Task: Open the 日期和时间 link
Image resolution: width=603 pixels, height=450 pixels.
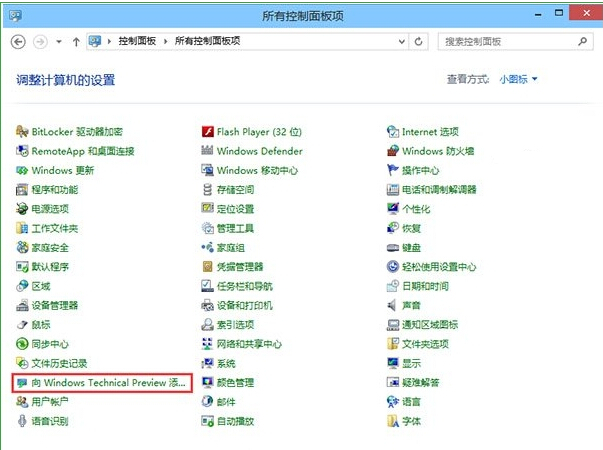Action: (x=425, y=286)
